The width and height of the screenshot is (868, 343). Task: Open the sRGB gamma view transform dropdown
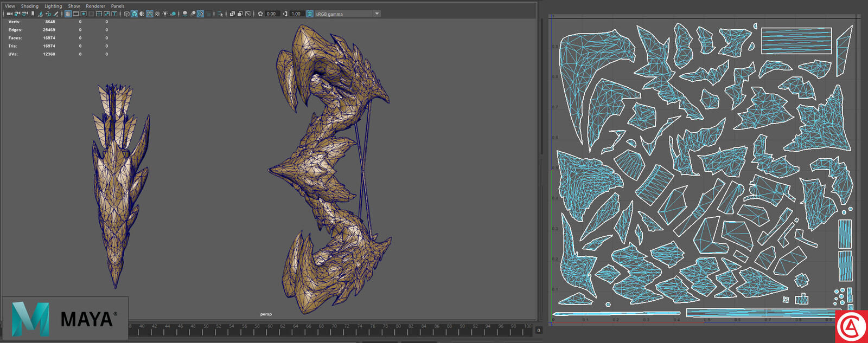coord(347,14)
